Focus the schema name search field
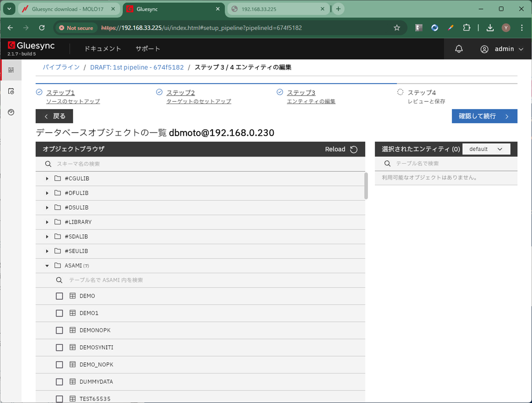The width and height of the screenshot is (532, 403). [197, 164]
